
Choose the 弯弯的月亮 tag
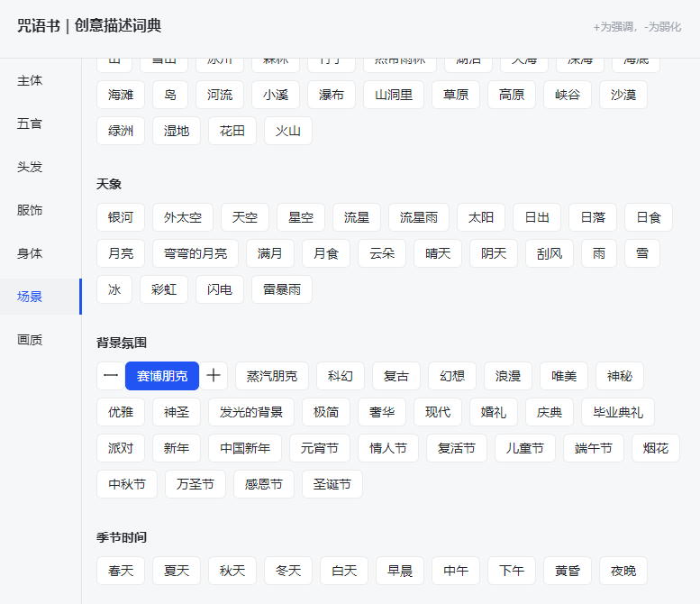(x=195, y=253)
